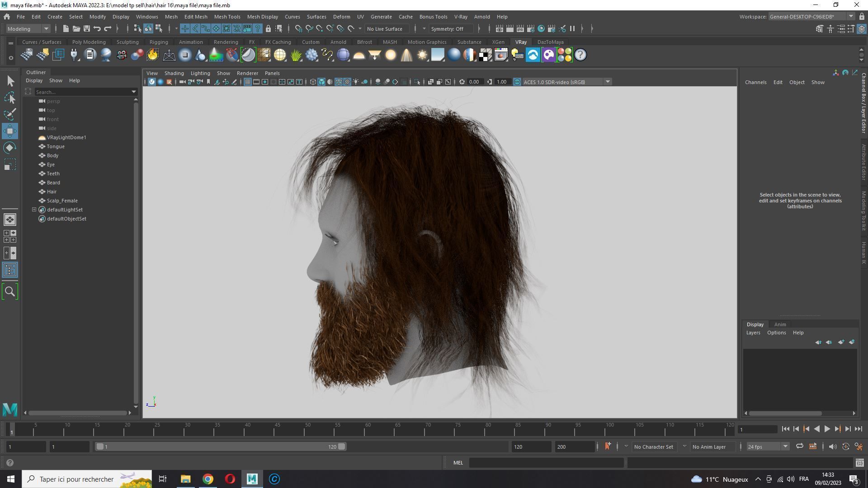Open the Symmetry Off dropdown
Viewport: 868px width, 488px height.
click(450, 29)
